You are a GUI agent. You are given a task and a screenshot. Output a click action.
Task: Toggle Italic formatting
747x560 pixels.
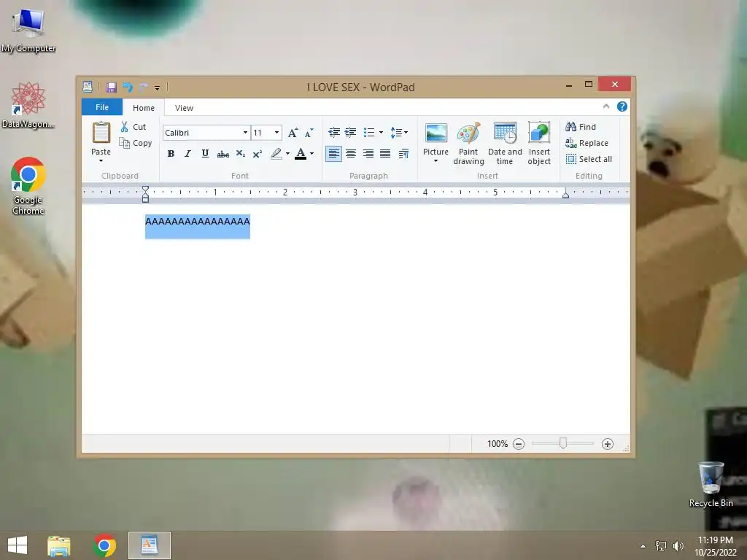pos(187,154)
